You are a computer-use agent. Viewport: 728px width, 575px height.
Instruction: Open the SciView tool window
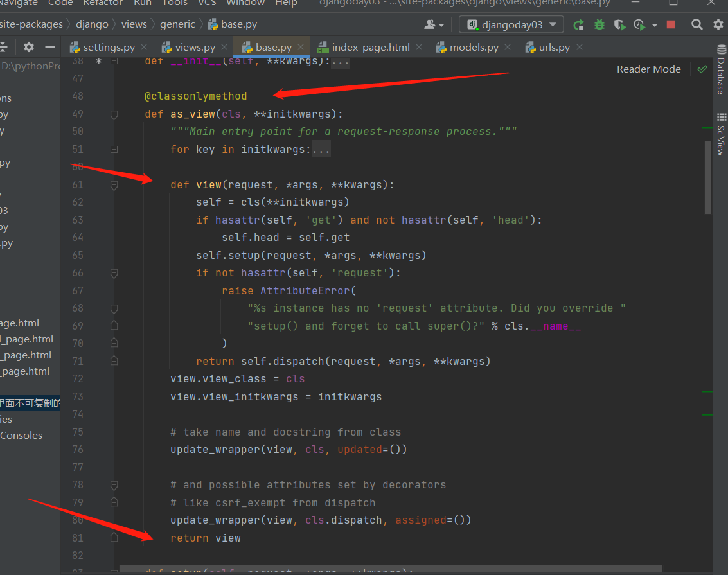[721, 134]
